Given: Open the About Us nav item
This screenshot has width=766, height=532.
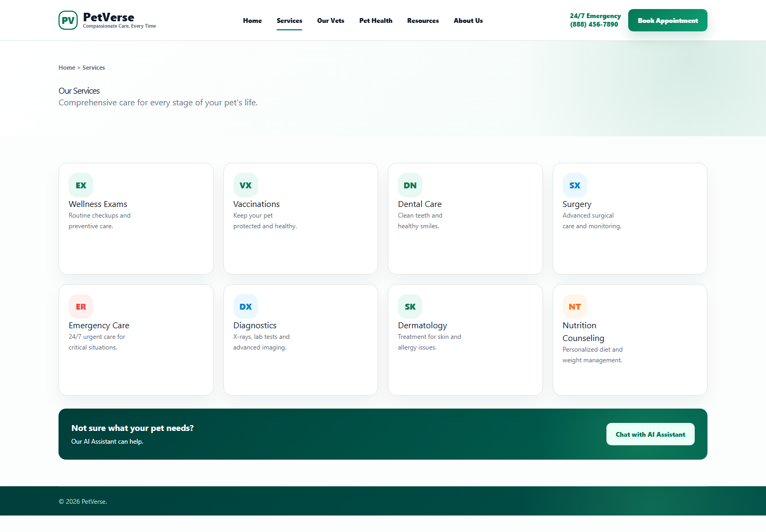Looking at the screenshot, I should click(x=468, y=21).
